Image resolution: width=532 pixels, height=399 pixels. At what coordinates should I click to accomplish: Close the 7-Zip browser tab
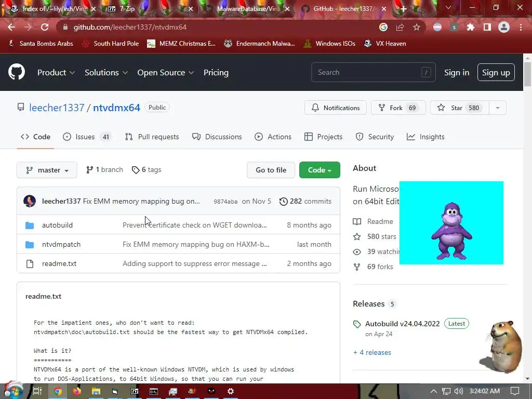point(191,9)
